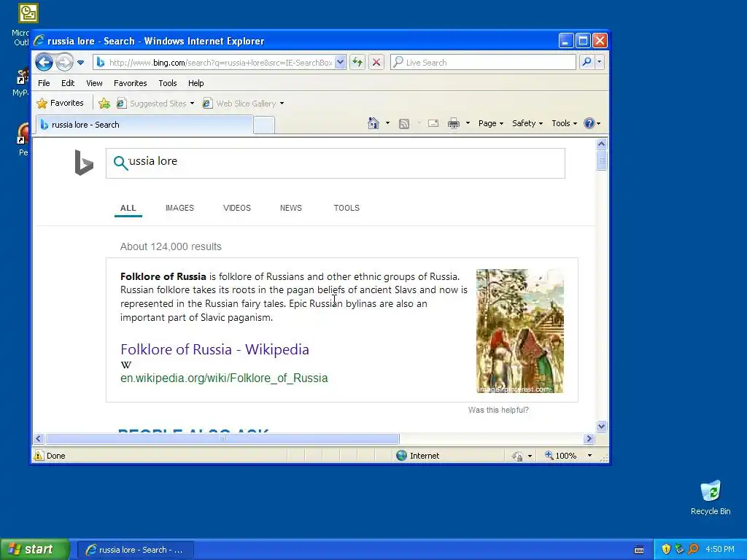747x560 pixels.
Task: Click the Was this helpful? link
Action: coord(498,410)
